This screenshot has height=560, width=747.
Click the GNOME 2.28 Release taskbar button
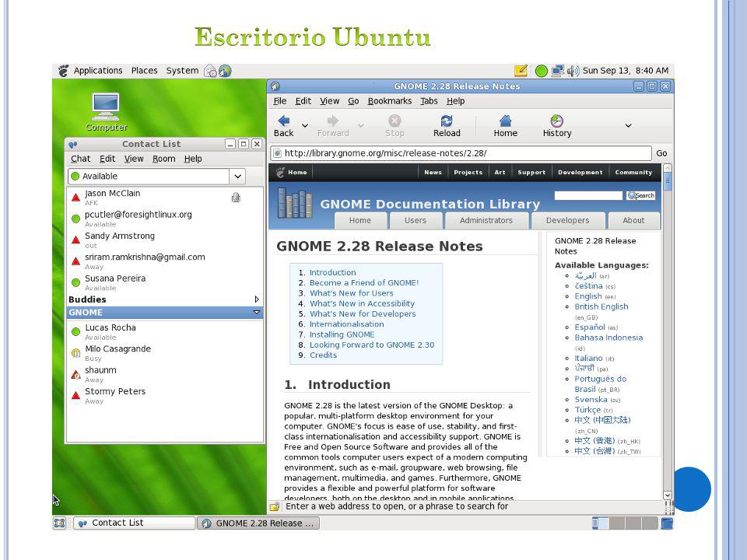(258, 523)
